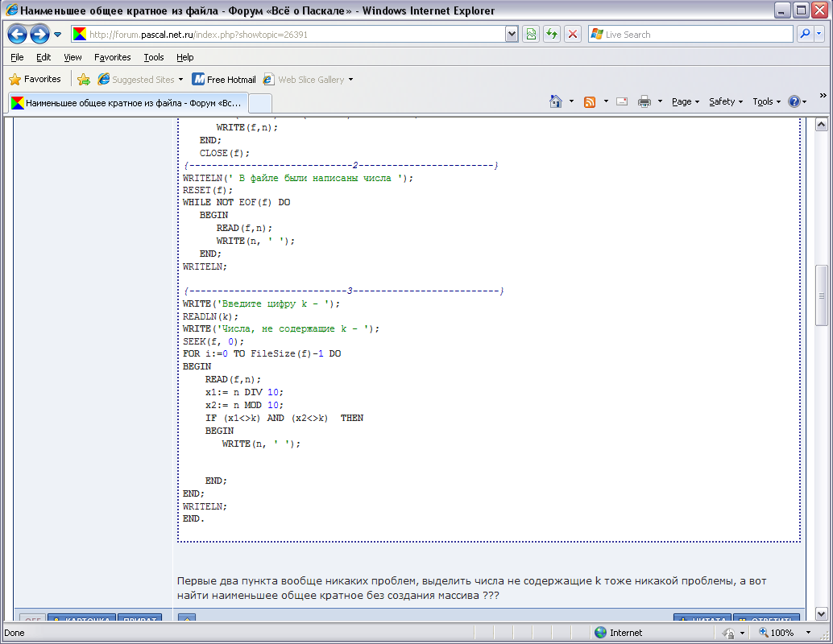Viewport: 833px width, 644px height.
Task: Open the View menu
Action: (x=73, y=57)
